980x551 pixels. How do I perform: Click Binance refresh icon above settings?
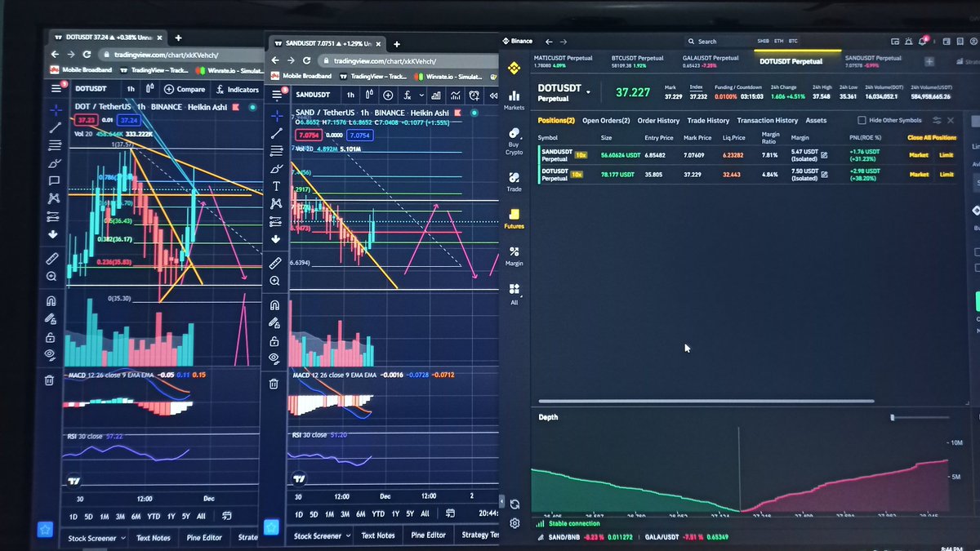point(514,504)
